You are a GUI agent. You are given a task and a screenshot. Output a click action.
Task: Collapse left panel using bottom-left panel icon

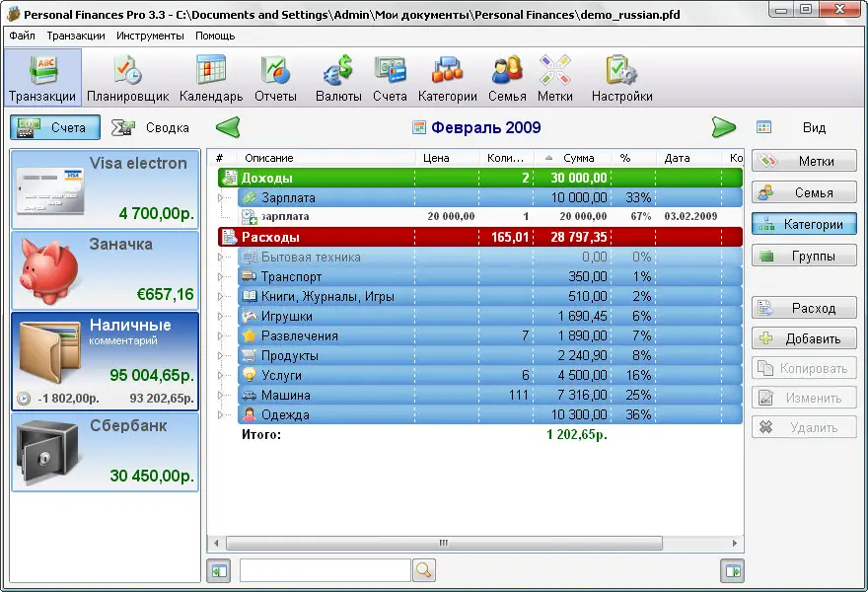(219, 570)
